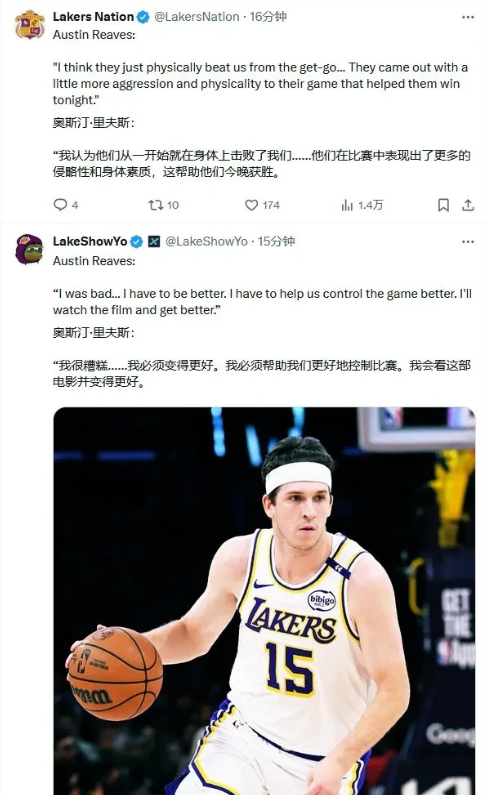Click LakeShowYo verified checkmark badge
This screenshot has width=488, height=795.
tap(136, 242)
